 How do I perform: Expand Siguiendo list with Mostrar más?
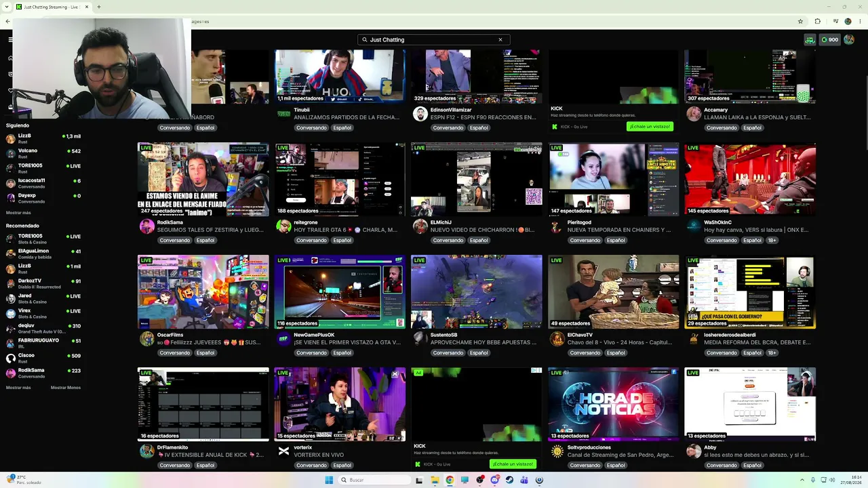18,213
